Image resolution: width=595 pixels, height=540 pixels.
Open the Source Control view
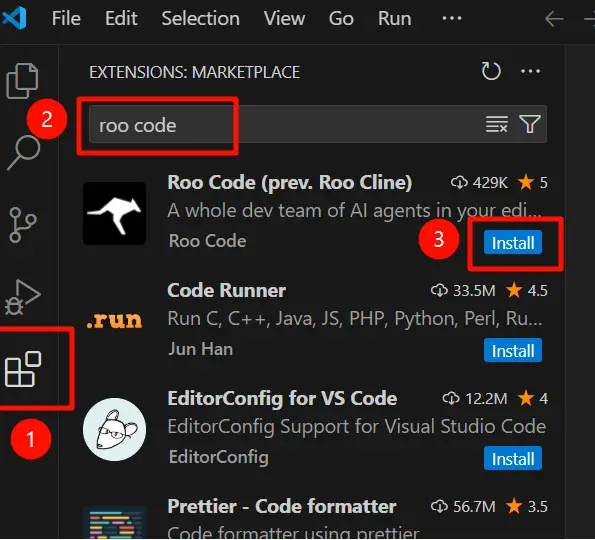[x=22, y=225]
